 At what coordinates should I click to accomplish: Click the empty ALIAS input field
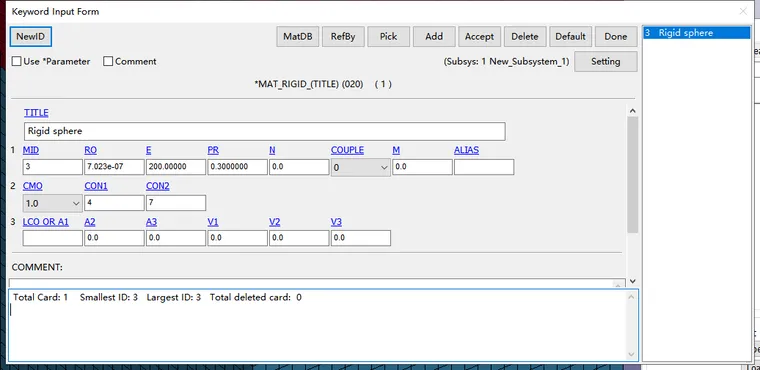484,167
